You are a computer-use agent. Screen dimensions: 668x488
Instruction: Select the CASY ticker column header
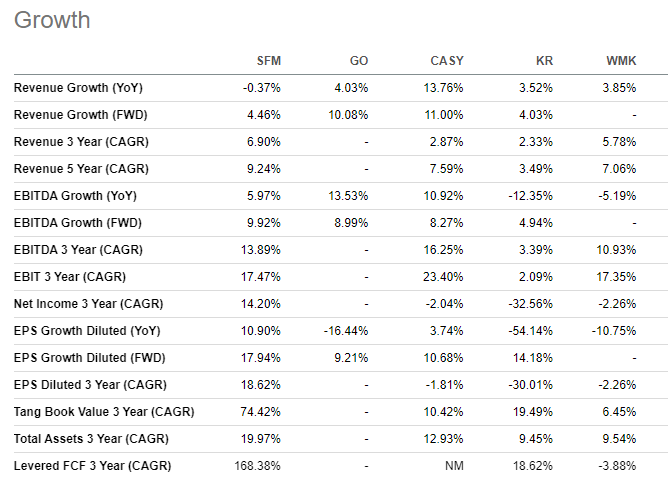point(447,61)
